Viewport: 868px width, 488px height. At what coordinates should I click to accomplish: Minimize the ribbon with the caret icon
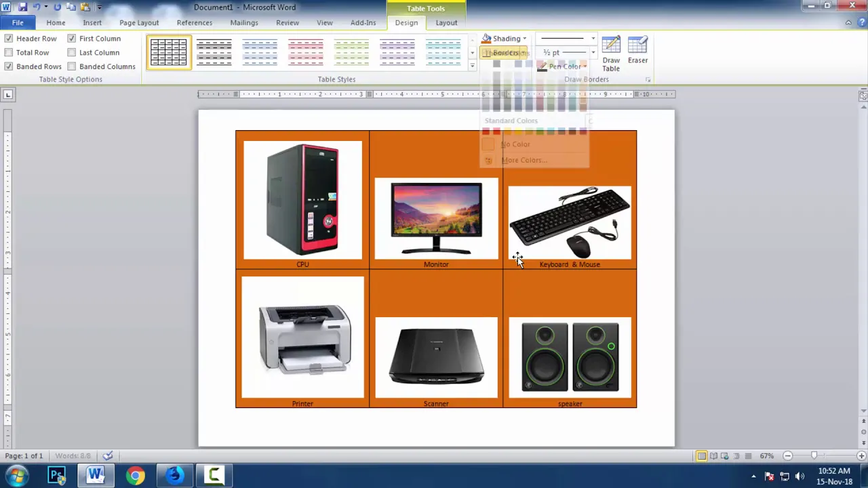pos(848,22)
